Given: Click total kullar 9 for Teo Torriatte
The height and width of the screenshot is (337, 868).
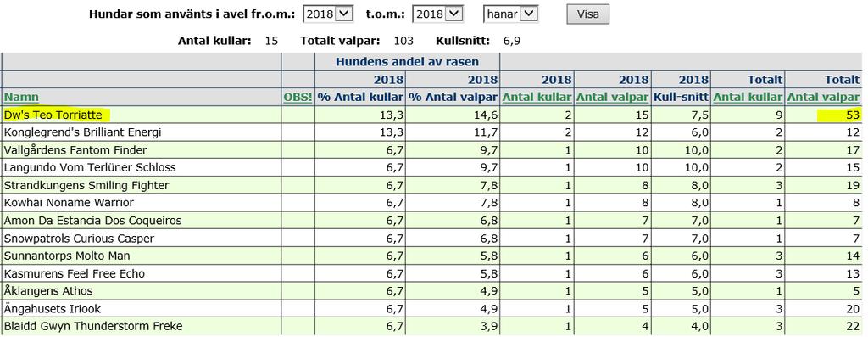Looking at the screenshot, I should tap(779, 115).
